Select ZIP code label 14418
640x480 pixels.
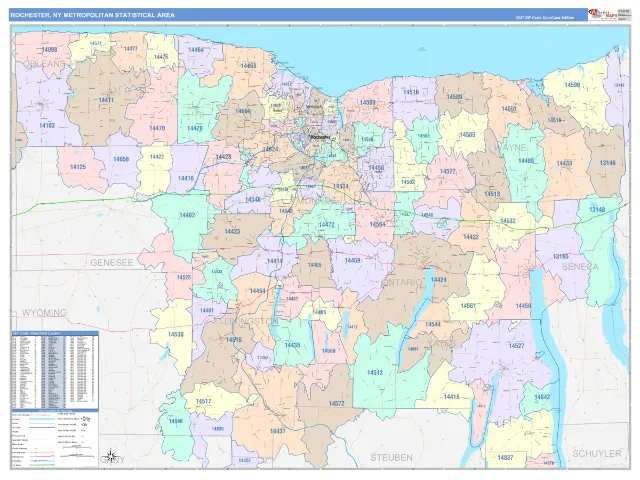coord(451,397)
